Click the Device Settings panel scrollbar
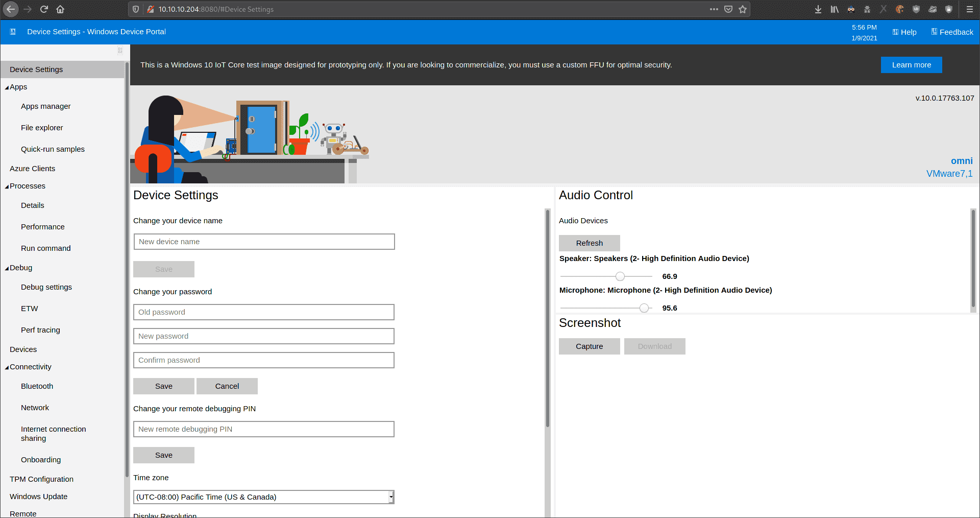The image size is (980, 518). (x=548, y=318)
